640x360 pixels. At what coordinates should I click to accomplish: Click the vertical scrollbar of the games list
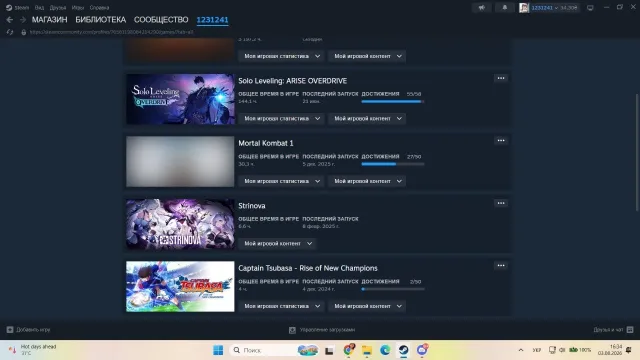(x=637, y=153)
